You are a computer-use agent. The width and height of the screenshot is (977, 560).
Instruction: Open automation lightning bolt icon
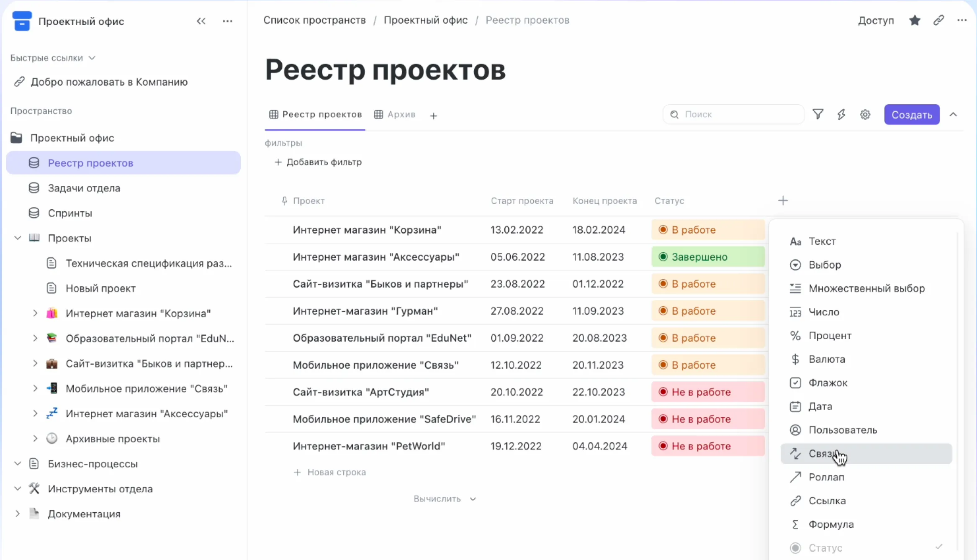(841, 114)
